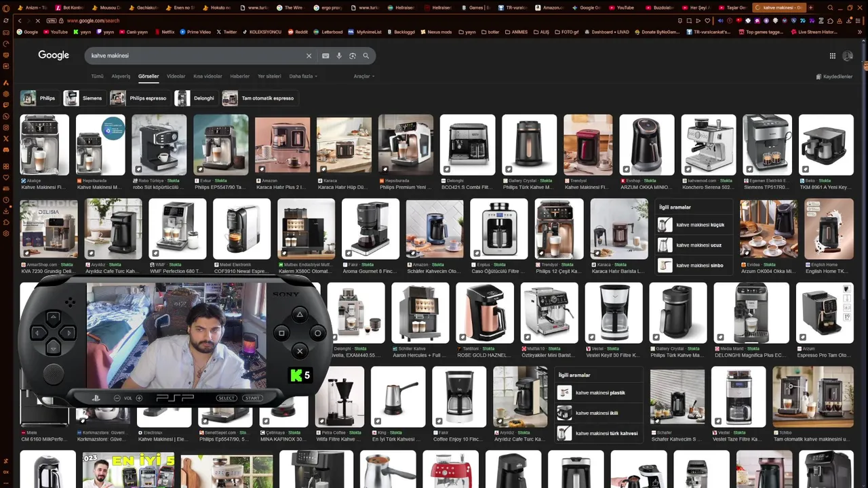Focus the kahve makinesi search field
868x488 pixels.
point(197,56)
